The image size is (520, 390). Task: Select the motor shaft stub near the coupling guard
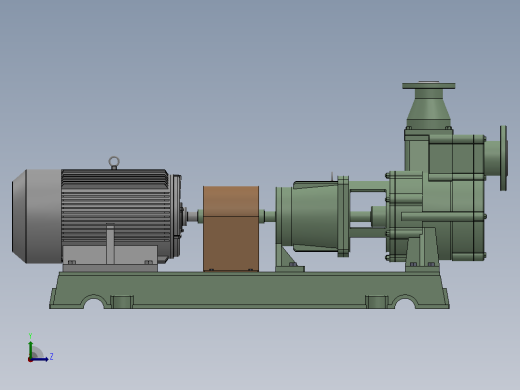[192, 216]
